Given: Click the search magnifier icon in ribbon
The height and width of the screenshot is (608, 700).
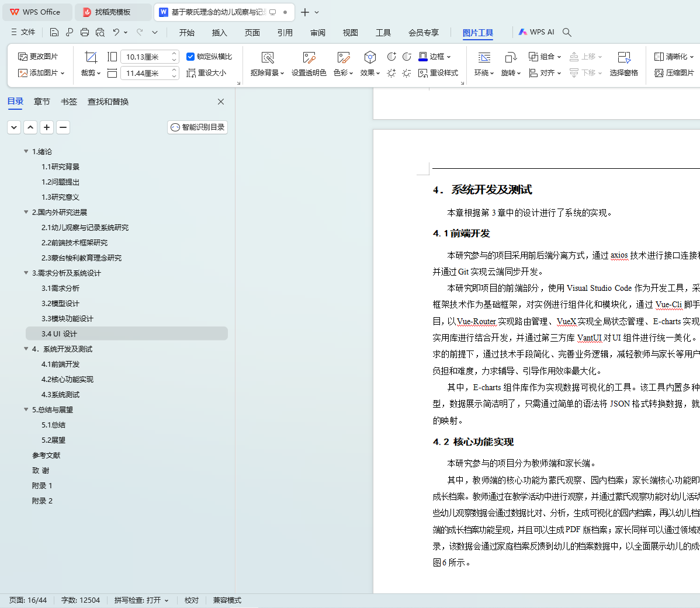Looking at the screenshot, I should [567, 32].
